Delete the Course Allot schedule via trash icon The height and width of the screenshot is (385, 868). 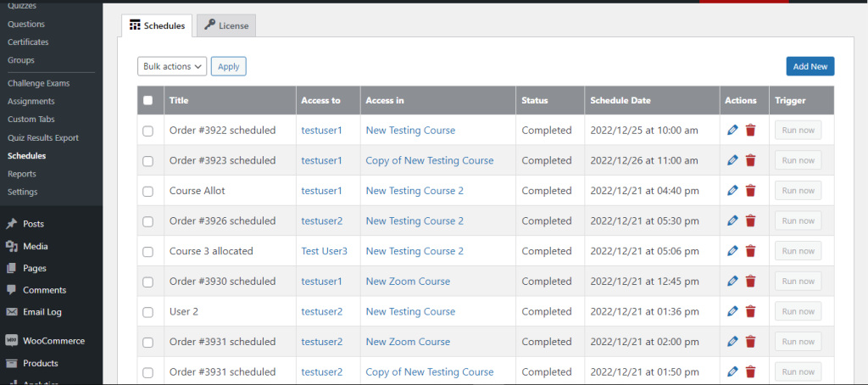pos(751,191)
